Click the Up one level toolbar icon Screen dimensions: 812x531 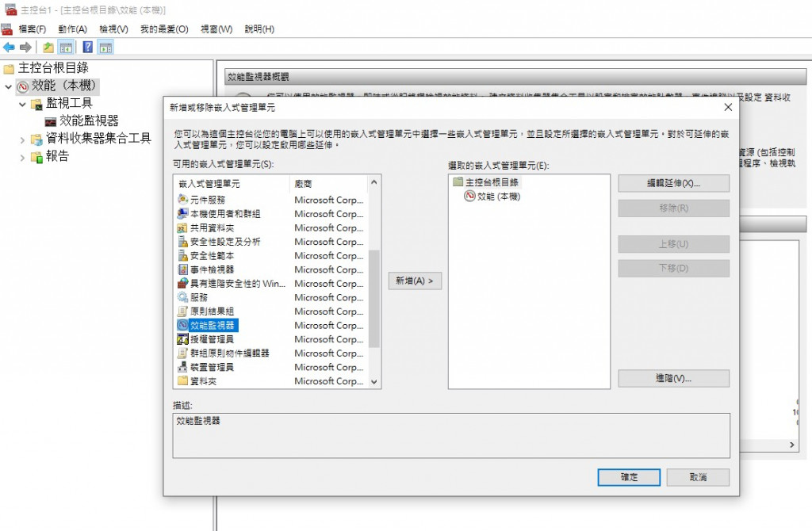48,48
